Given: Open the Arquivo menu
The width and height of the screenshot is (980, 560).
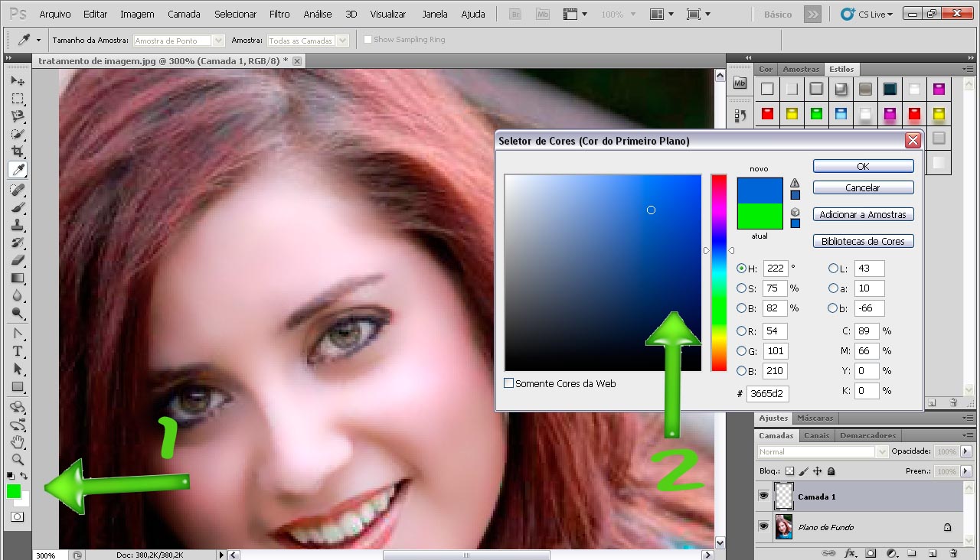Looking at the screenshot, I should pos(55,14).
